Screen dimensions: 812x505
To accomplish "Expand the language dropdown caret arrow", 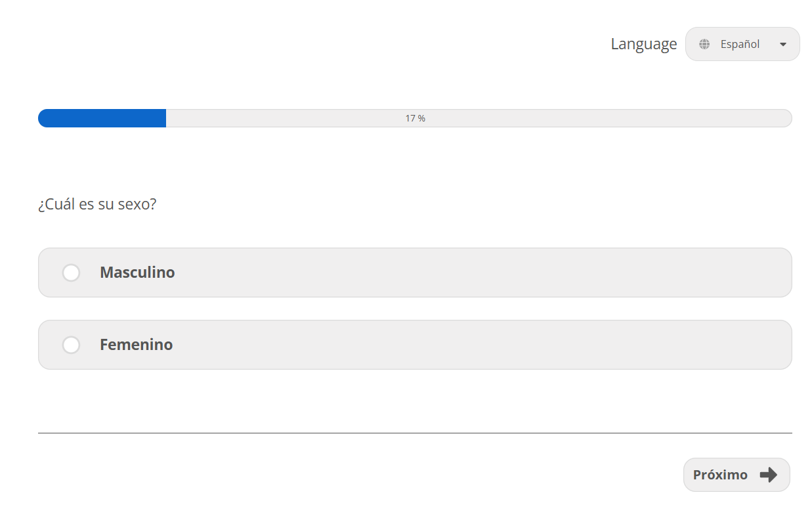I will click(782, 45).
